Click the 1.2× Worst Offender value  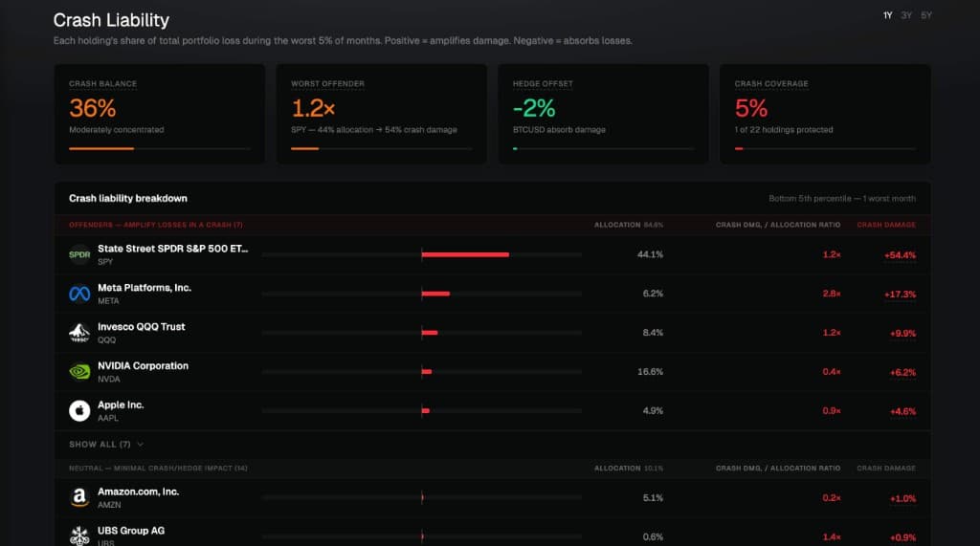tap(313, 108)
